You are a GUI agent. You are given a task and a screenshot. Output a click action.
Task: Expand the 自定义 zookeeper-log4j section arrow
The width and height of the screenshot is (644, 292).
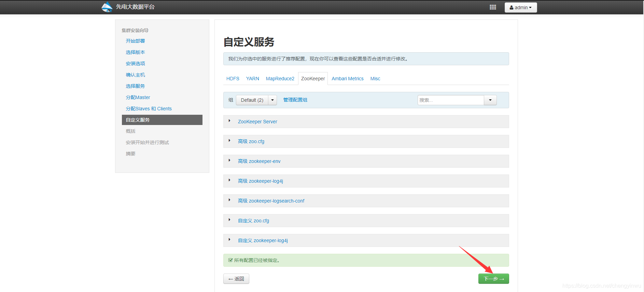point(229,240)
